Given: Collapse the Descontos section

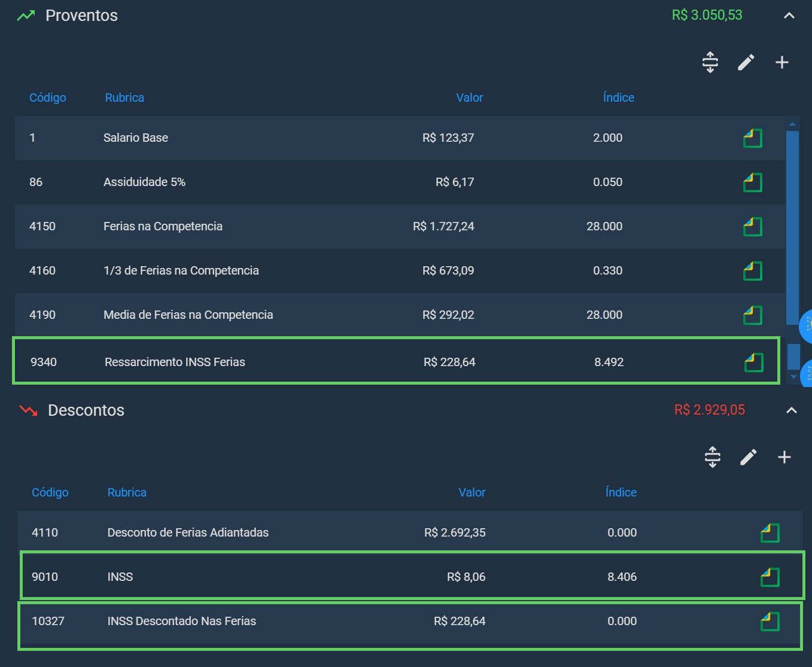Looking at the screenshot, I should pyautogui.click(x=792, y=410).
